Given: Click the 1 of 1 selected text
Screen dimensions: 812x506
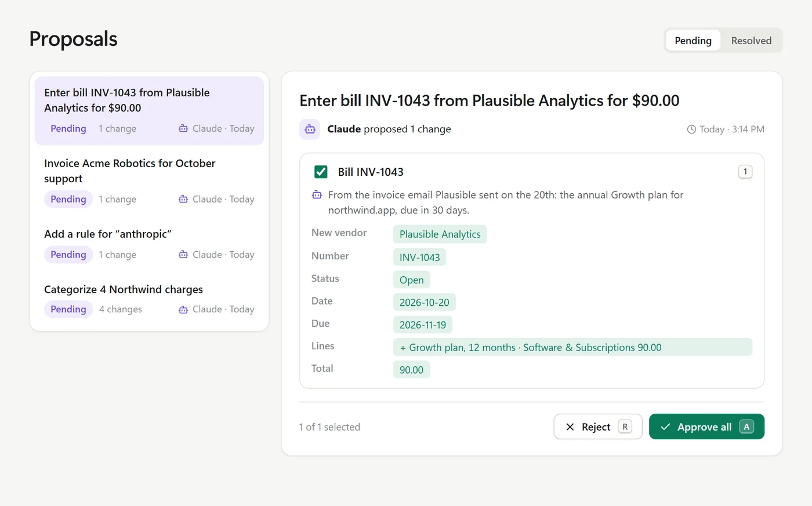Looking at the screenshot, I should (329, 427).
